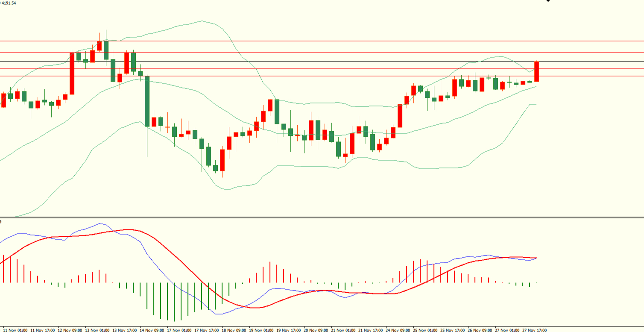
Task: Click the tall green candle on 14 Nov
Action: click(x=147, y=101)
